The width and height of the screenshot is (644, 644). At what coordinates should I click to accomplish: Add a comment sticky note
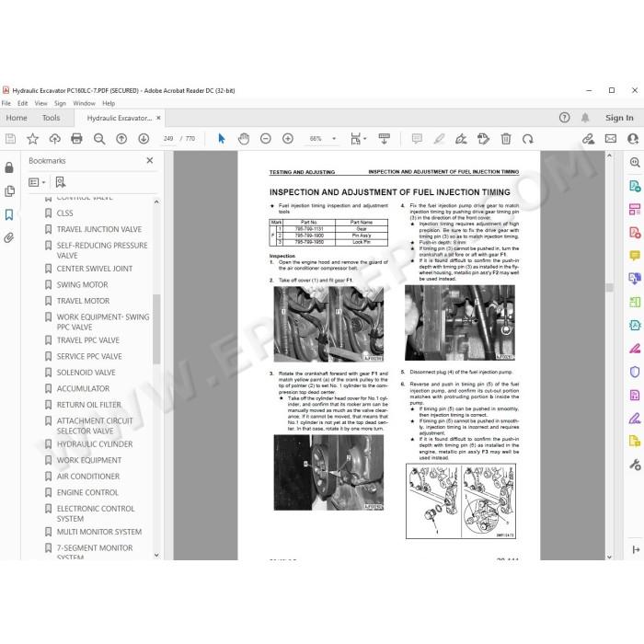pyautogui.click(x=417, y=139)
